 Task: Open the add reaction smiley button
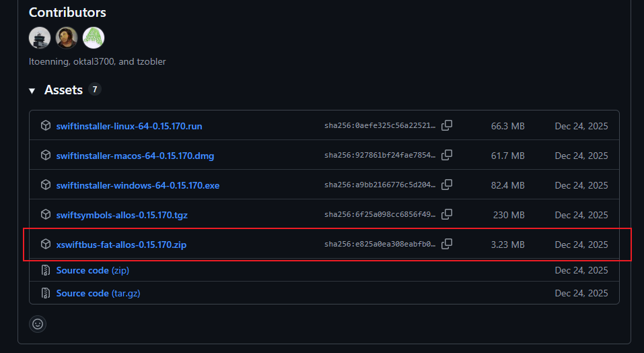click(x=38, y=324)
